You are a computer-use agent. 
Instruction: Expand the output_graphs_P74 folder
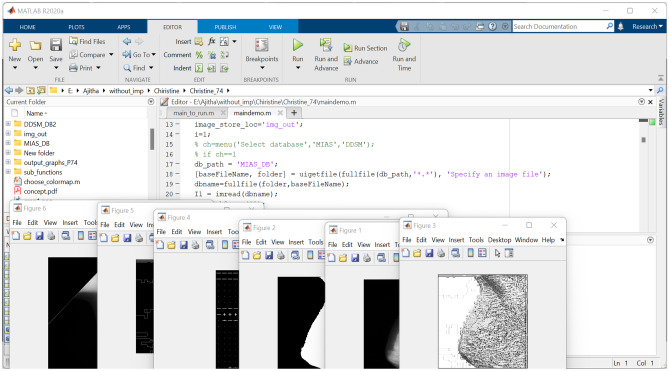[x=8, y=162]
